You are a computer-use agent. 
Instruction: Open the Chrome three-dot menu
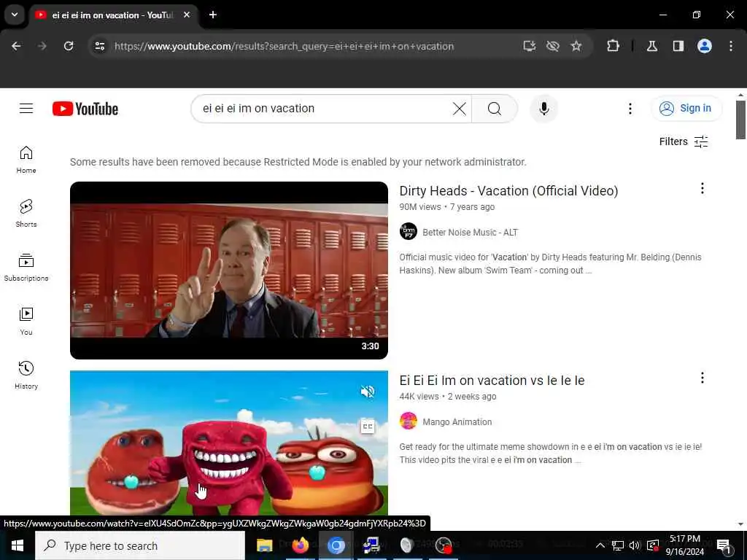[x=731, y=46]
